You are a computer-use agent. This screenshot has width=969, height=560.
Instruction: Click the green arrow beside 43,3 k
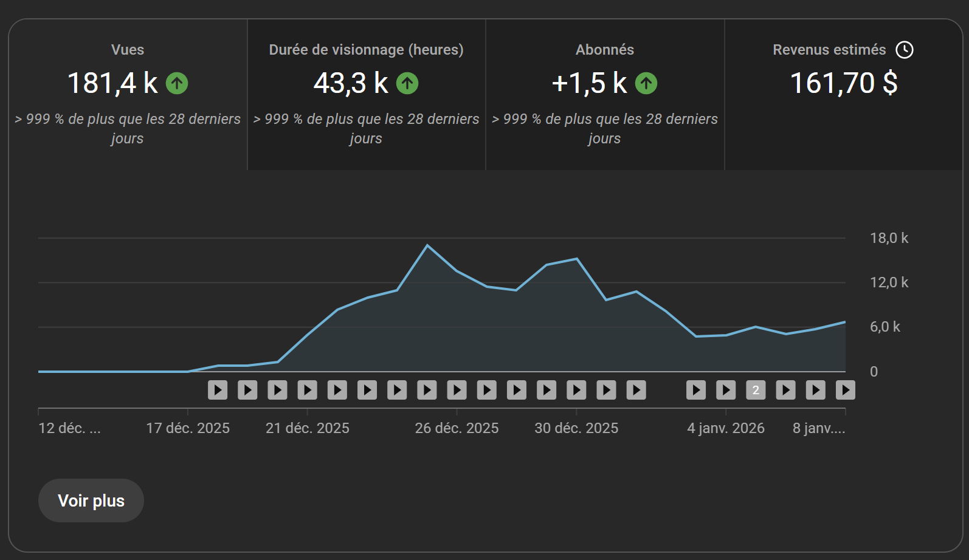407,83
